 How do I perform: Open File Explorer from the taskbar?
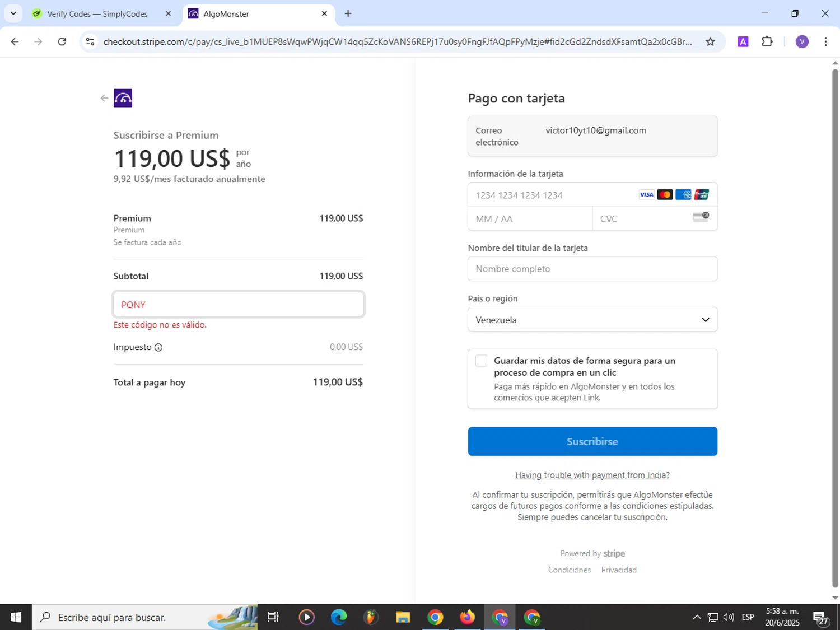[x=403, y=617]
